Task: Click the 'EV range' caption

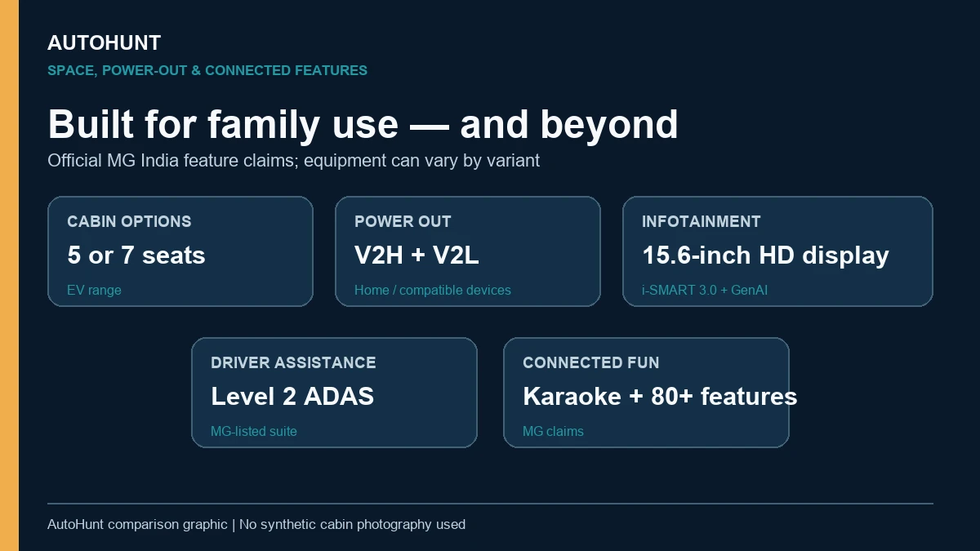Action: coord(94,290)
